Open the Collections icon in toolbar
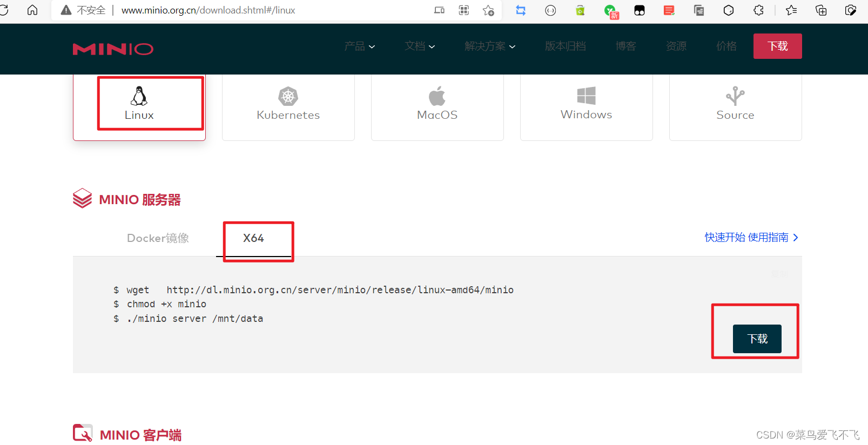 coord(821,10)
